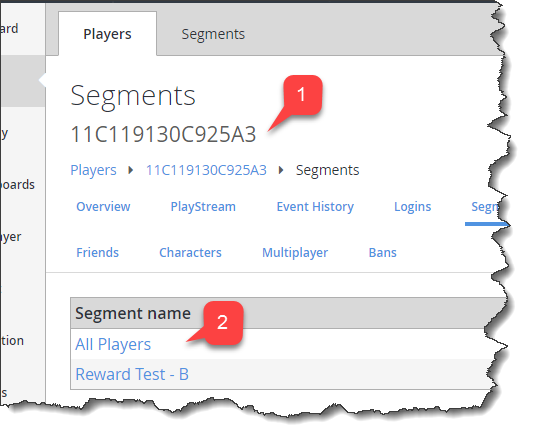Select the Multiplayer tab
This screenshot has height=441, width=533.
tap(295, 252)
